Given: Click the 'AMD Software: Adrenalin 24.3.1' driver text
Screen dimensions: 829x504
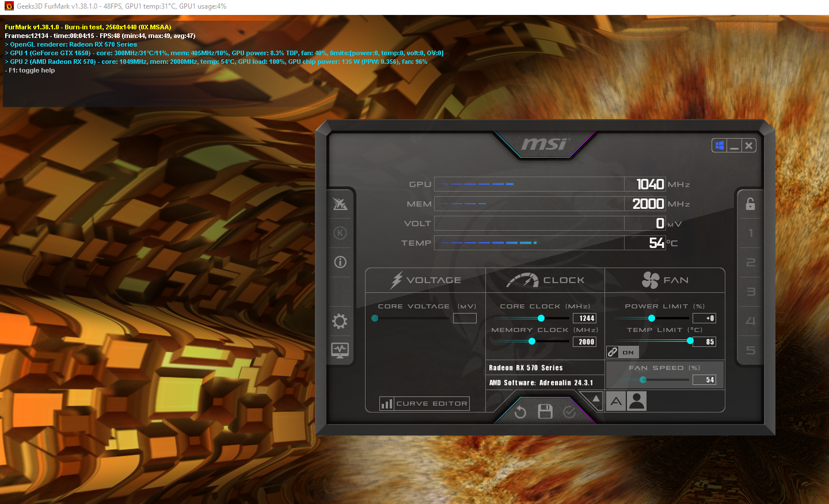Looking at the screenshot, I should pos(541,383).
